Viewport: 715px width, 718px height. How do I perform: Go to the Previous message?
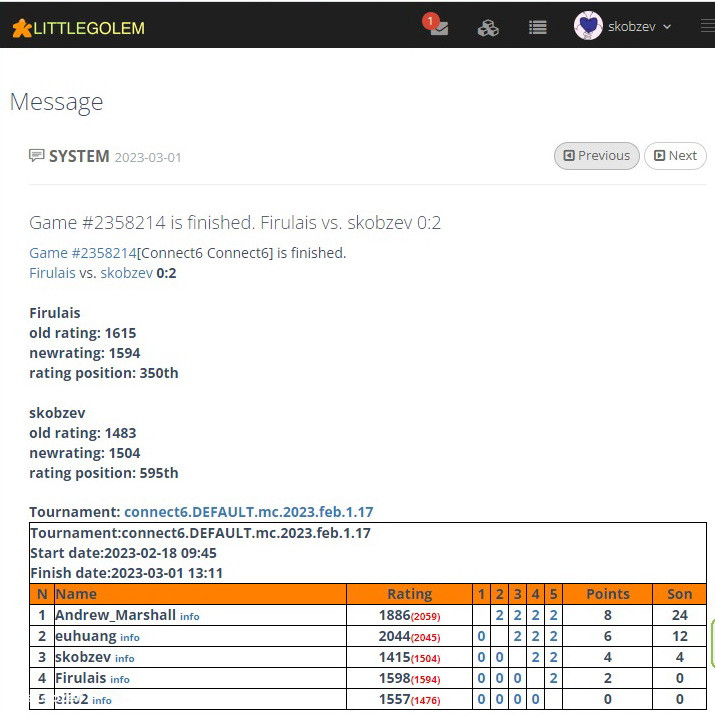[x=597, y=156]
